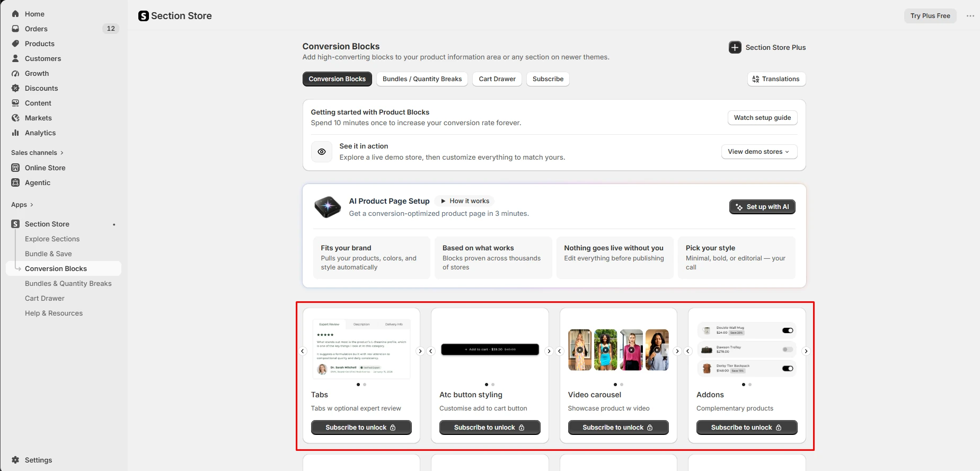Open Bundle & Save in sidebar
This screenshot has height=471, width=980.
click(x=48, y=254)
